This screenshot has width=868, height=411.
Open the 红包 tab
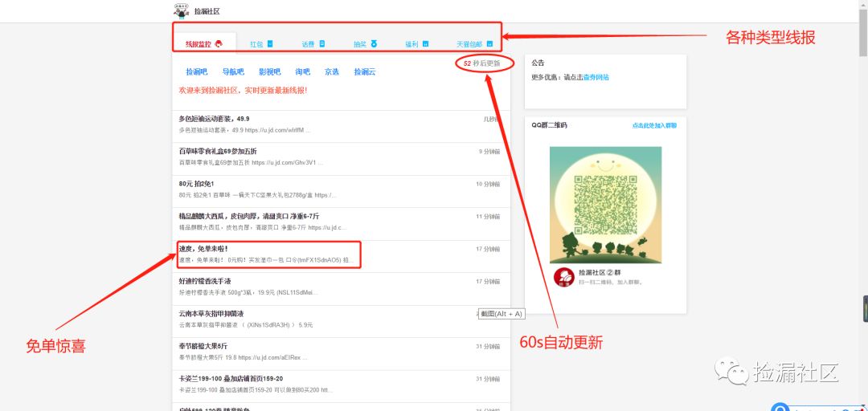tap(256, 44)
